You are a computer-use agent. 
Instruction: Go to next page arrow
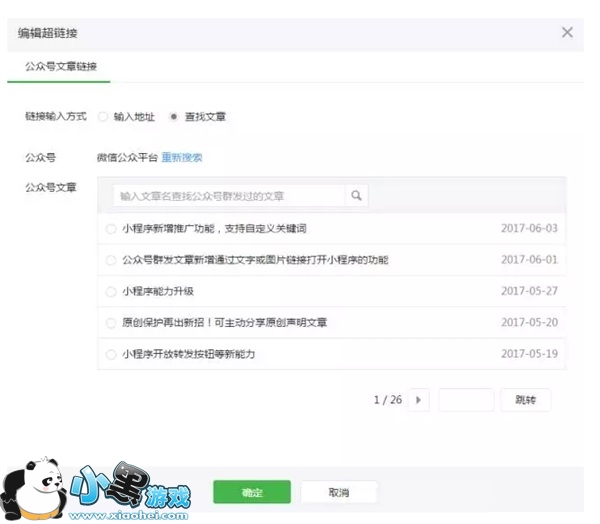pos(419,400)
